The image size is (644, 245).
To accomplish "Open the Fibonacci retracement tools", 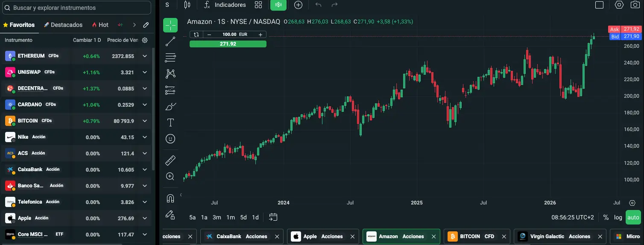I will [x=170, y=58].
